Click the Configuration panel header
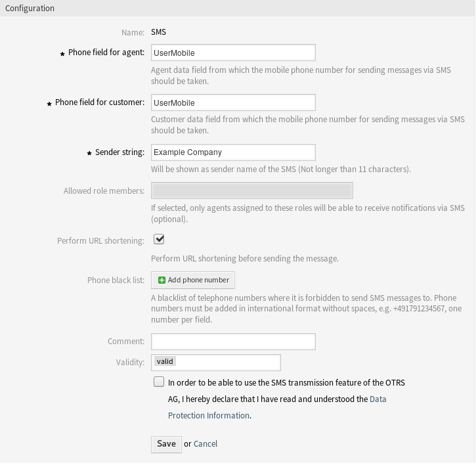Viewport: 476px width, 471px height. click(x=30, y=9)
